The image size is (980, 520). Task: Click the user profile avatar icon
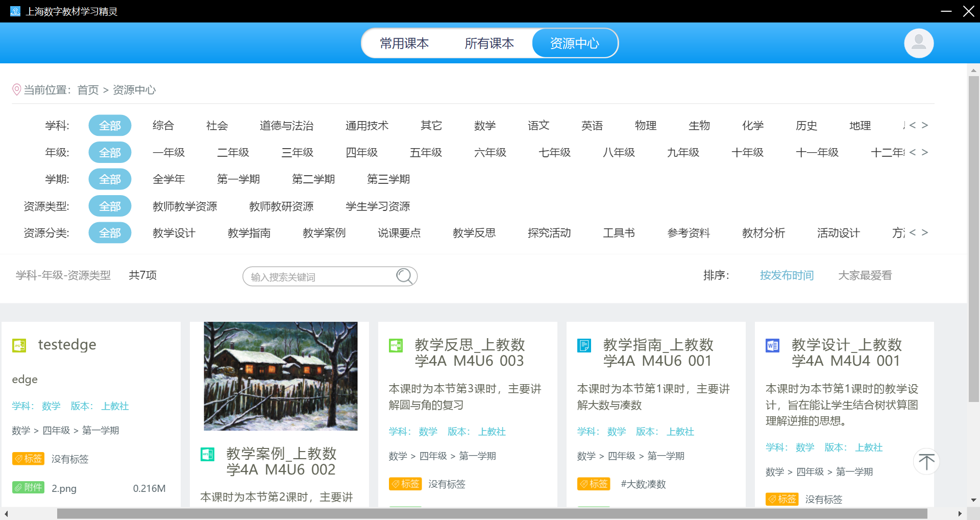(919, 43)
